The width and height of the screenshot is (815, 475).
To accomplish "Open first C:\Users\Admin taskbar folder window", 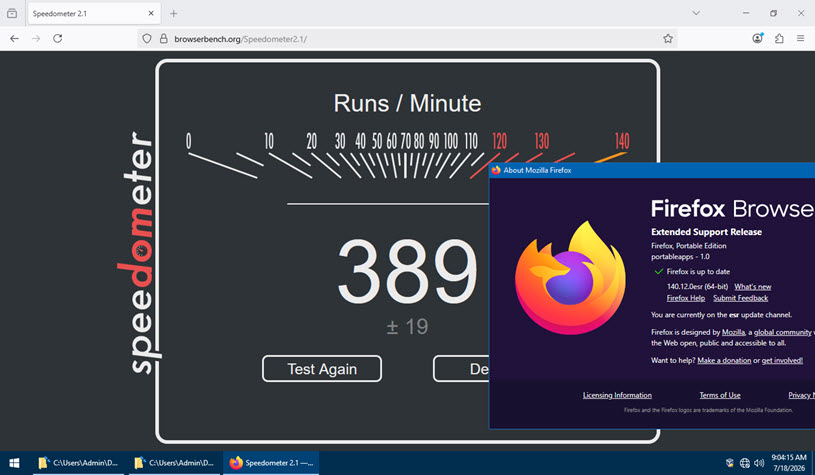I will tap(78, 463).
